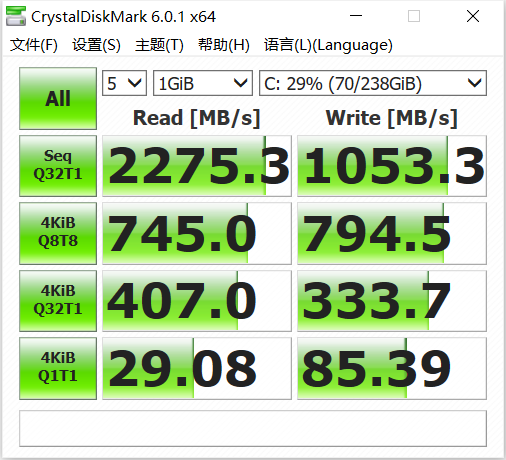Screen dimensions: 506x460
Task: Start the 4KiB Q8T8 test
Action: [x=58, y=233]
